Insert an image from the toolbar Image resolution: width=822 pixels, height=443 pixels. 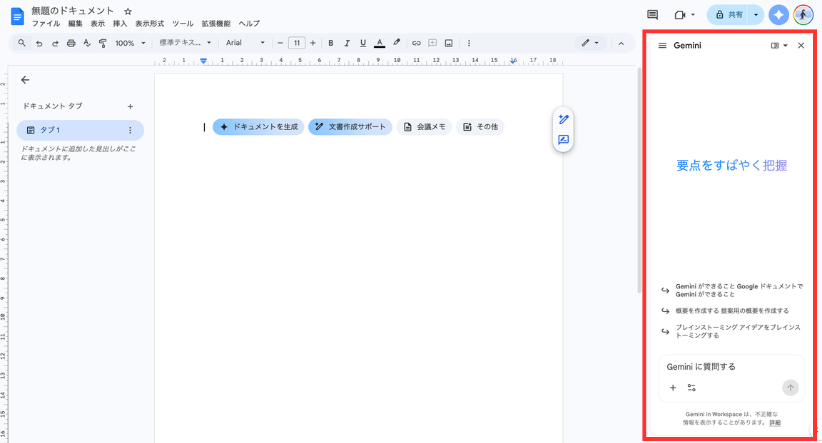(x=449, y=44)
